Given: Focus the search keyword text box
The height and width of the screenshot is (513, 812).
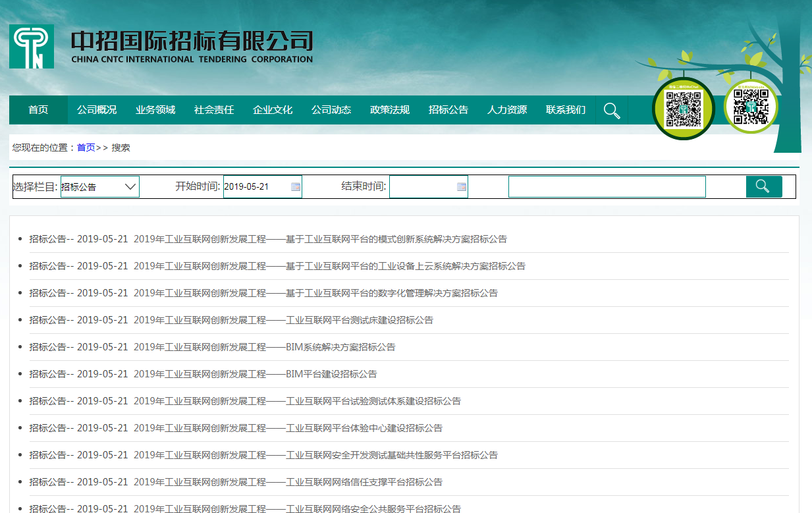Looking at the screenshot, I should point(607,187).
